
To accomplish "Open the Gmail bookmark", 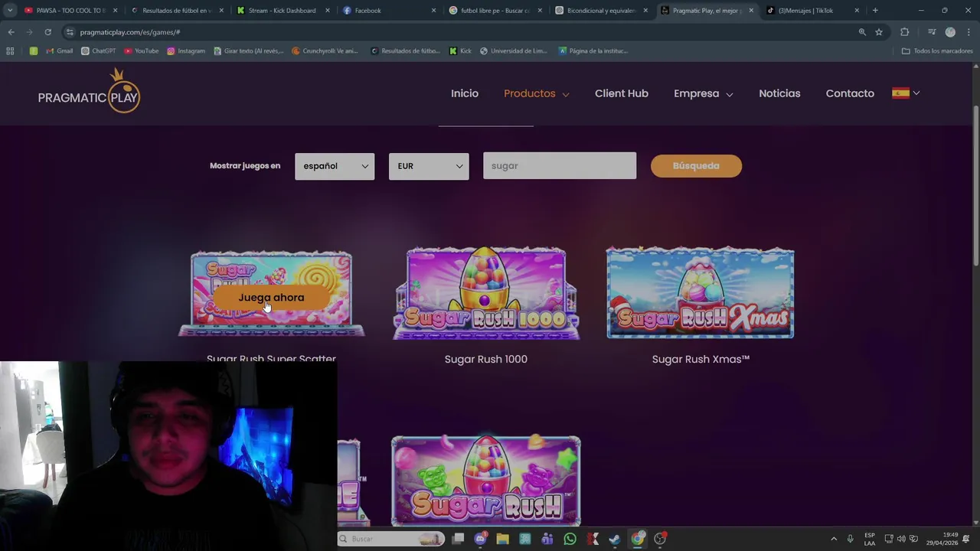I will 60,51.
